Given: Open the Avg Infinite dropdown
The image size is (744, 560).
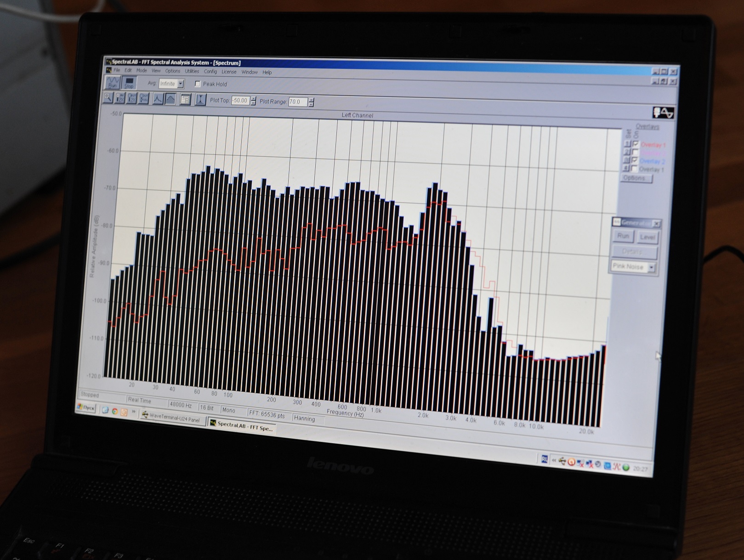Looking at the screenshot, I should coord(181,84).
